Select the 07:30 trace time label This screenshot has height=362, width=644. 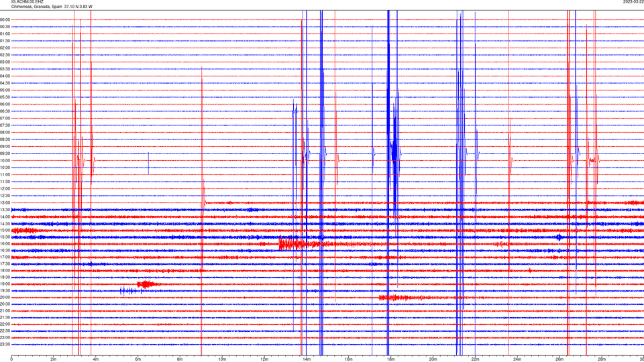5,125
